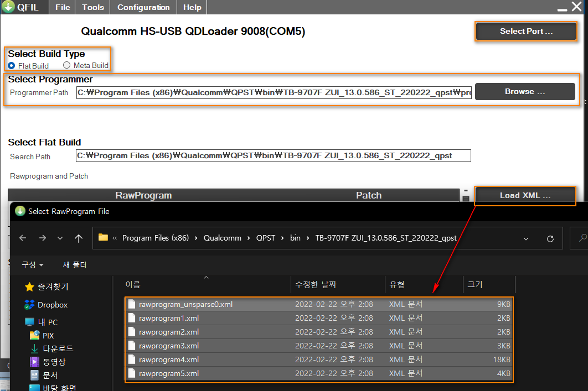588x391 pixels.
Task: Click the Search Path input field
Action: click(273, 155)
